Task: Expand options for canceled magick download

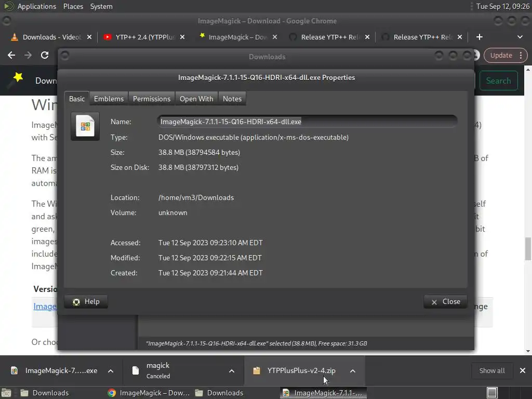Action: 232,371
